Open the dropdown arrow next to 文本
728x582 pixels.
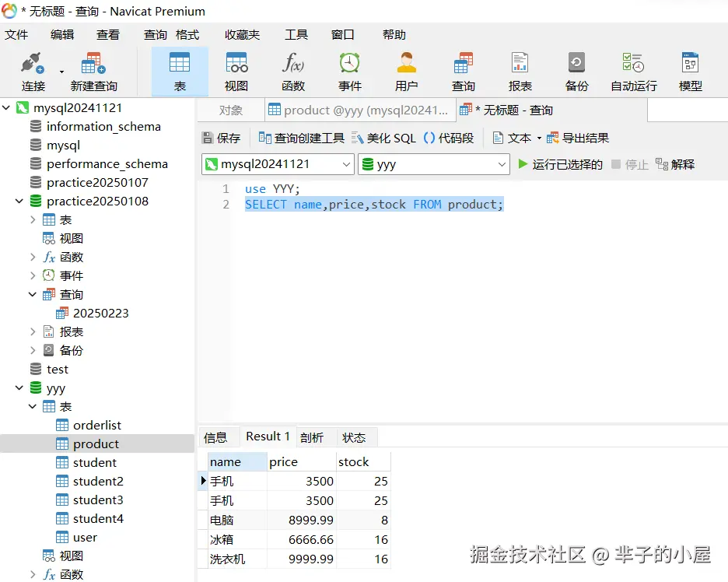pos(539,138)
